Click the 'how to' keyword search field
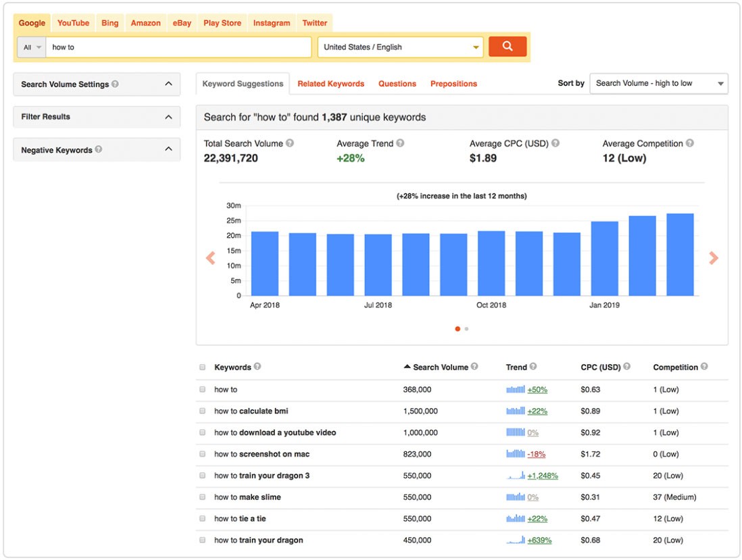 pyautogui.click(x=178, y=47)
